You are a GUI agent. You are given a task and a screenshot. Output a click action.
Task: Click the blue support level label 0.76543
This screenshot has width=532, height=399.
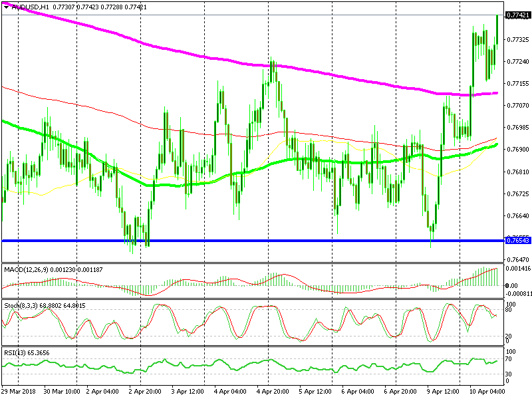(x=517, y=240)
